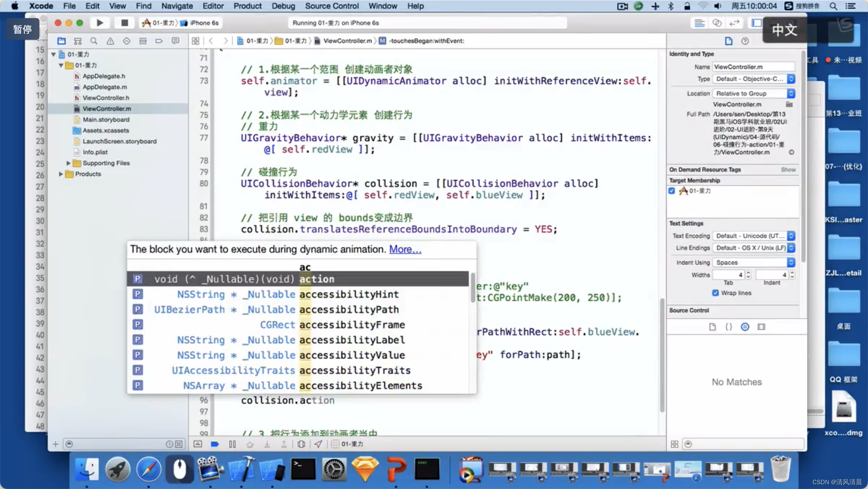Click the More... link in completion popup
868x489 pixels.
pyautogui.click(x=405, y=249)
